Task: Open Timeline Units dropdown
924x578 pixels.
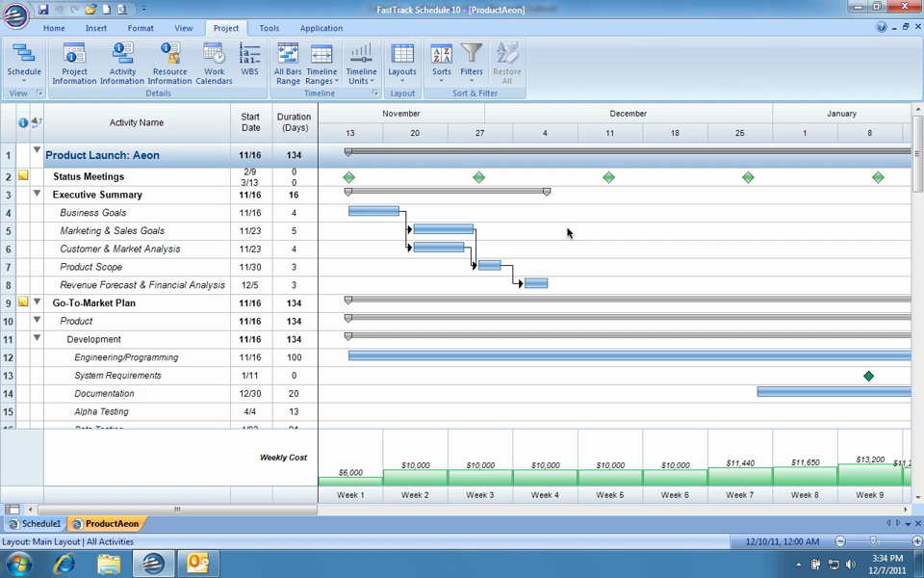Action: tap(361, 63)
